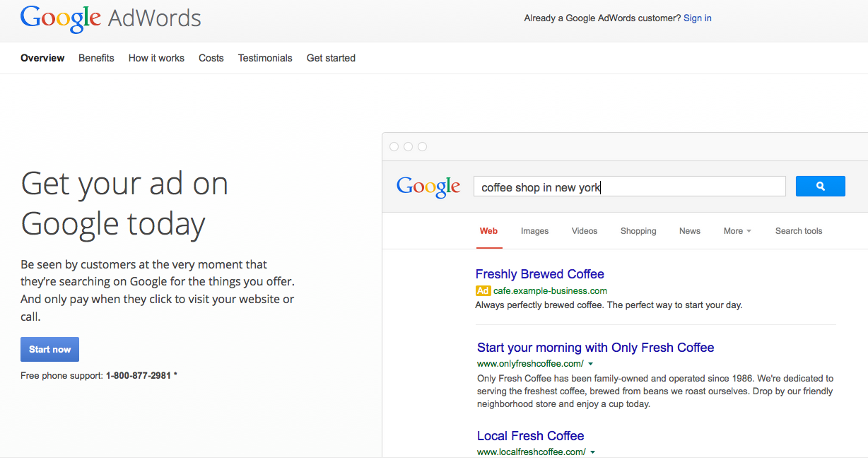Open Search tools option
868x472 pixels.
point(799,231)
